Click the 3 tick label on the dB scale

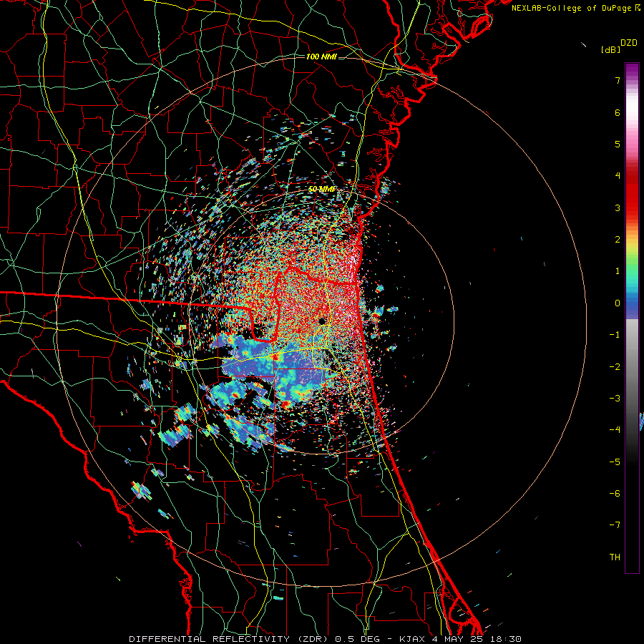(618, 208)
